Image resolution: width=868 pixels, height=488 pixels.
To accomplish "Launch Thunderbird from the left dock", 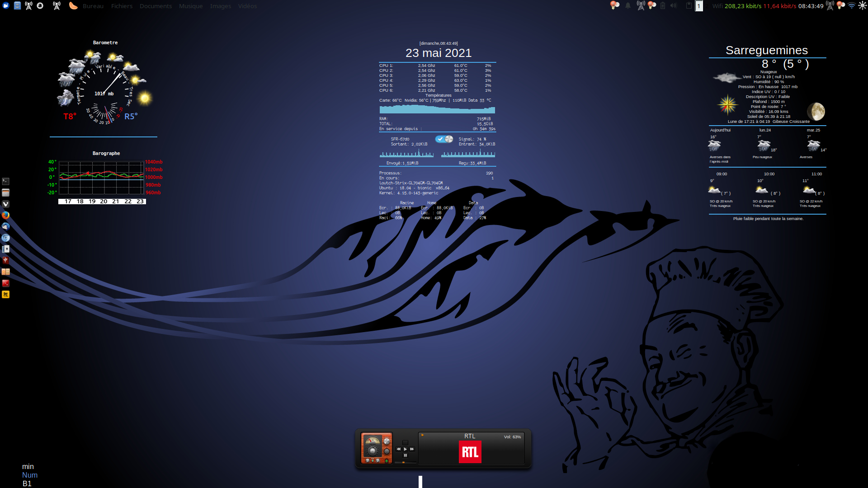I will (x=6, y=226).
